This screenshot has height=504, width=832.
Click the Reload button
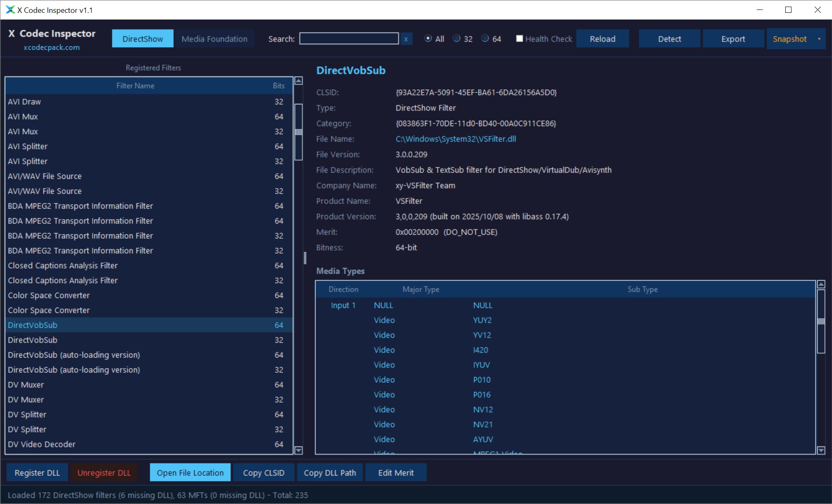tap(602, 38)
